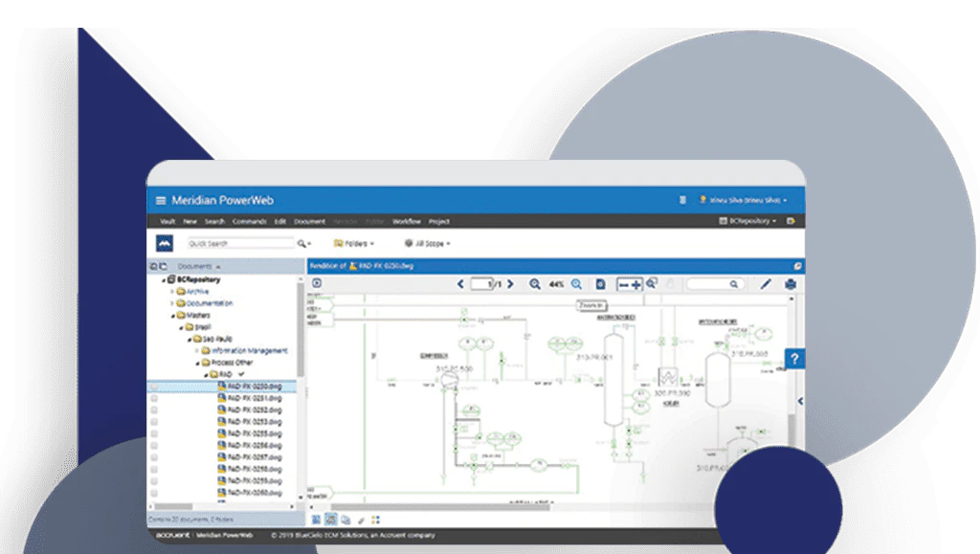Open the Project menu
Viewport: 980px width, 554px height.
pyautogui.click(x=439, y=222)
